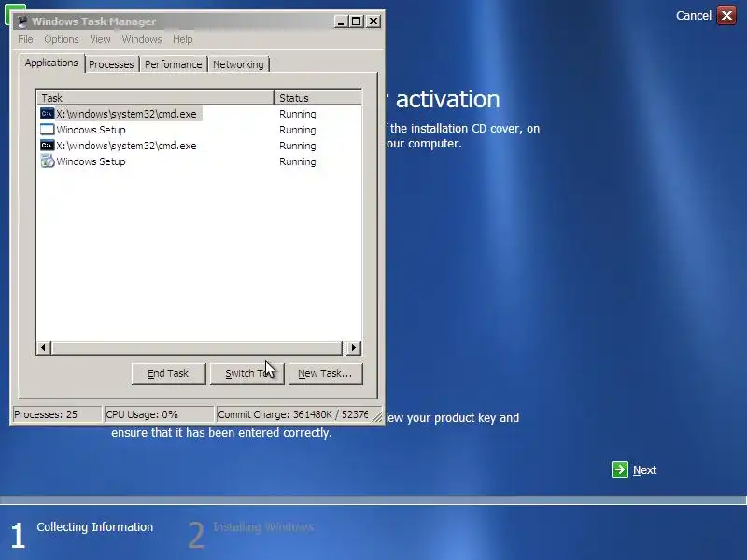Open the Windows menu
747x560 pixels.
pos(142,39)
